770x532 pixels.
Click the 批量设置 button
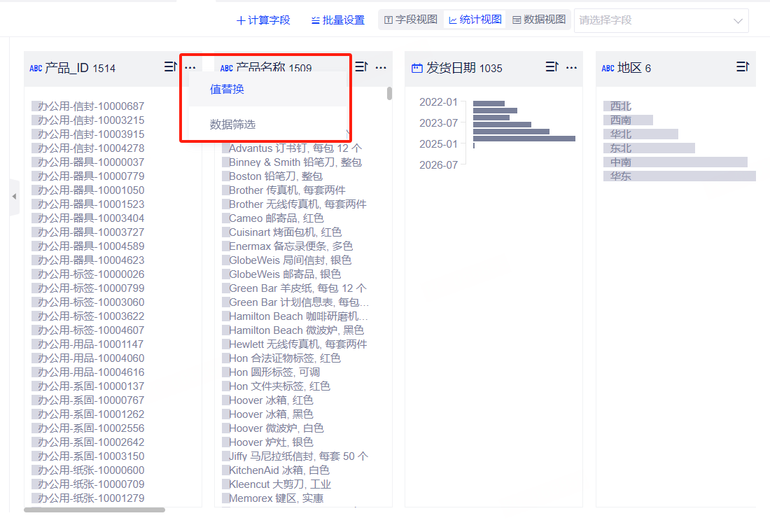pos(338,20)
